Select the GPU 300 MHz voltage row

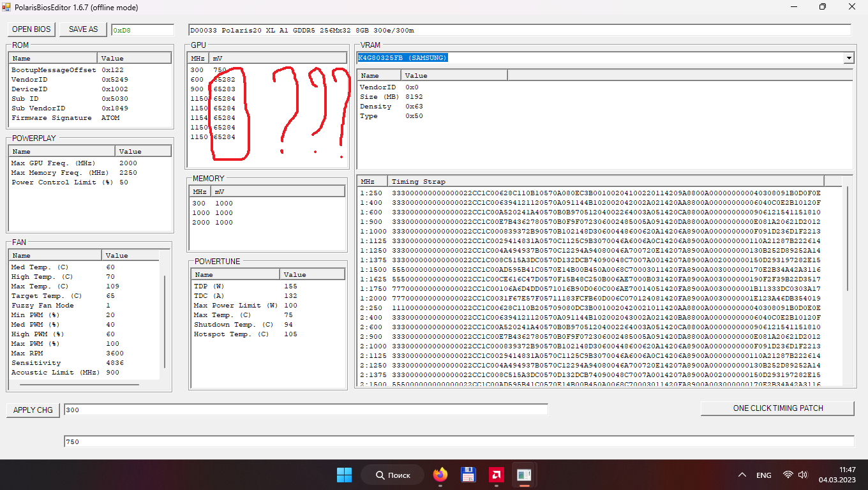click(x=268, y=70)
